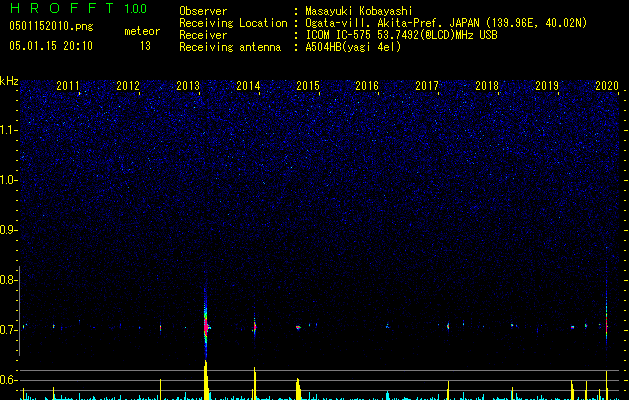Click the Receiver label
This screenshot has width=629, height=400.
coord(203,35)
